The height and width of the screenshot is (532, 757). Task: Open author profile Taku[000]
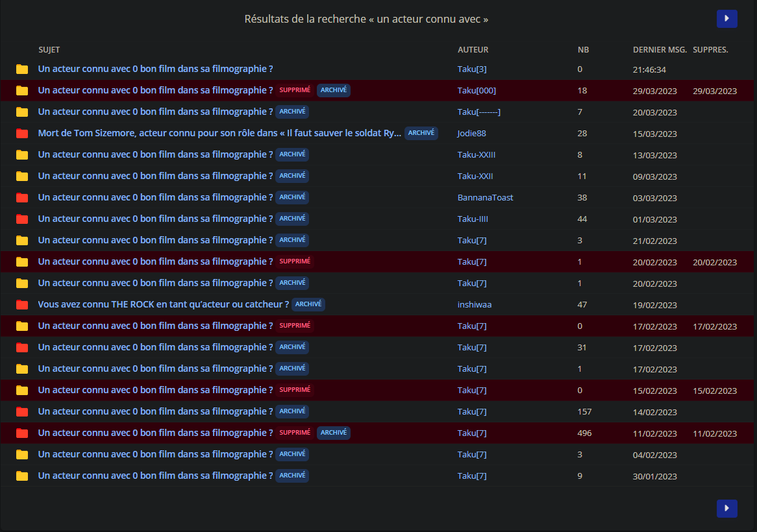[x=477, y=91]
